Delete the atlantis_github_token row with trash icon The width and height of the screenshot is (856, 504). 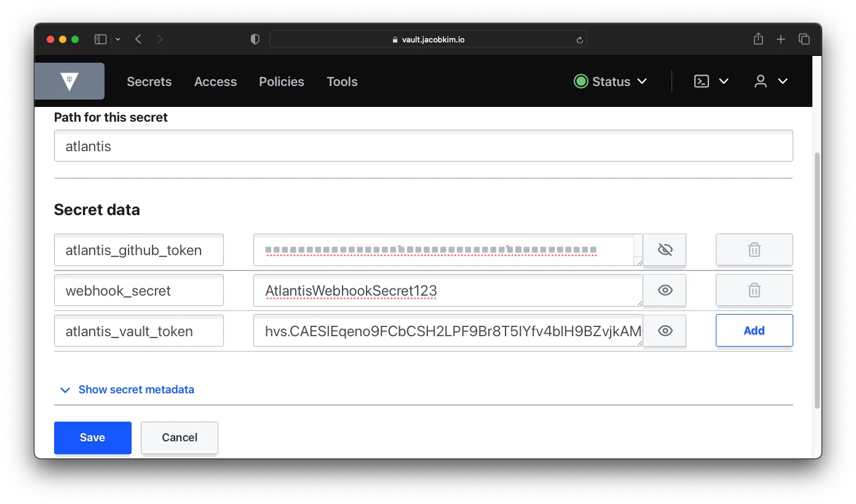pos(754,250)
